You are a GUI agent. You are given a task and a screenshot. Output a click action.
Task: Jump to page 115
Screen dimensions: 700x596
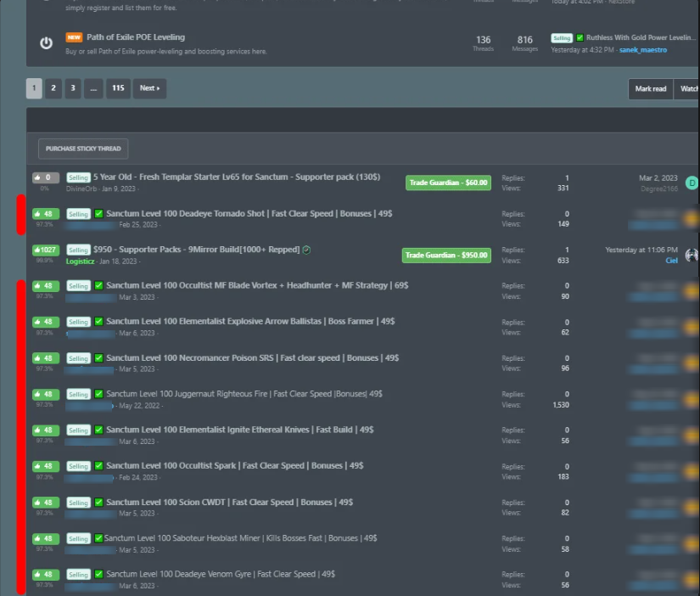pos(118,88)
